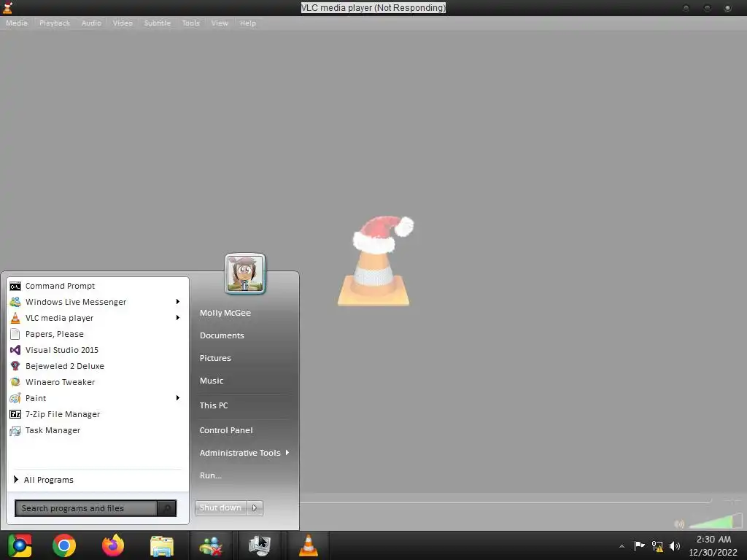This screenshot has height=560, width=747.
Task: Click the VLC cone icon in title bar
Action: pyautogui.click(x=7, y=7)
